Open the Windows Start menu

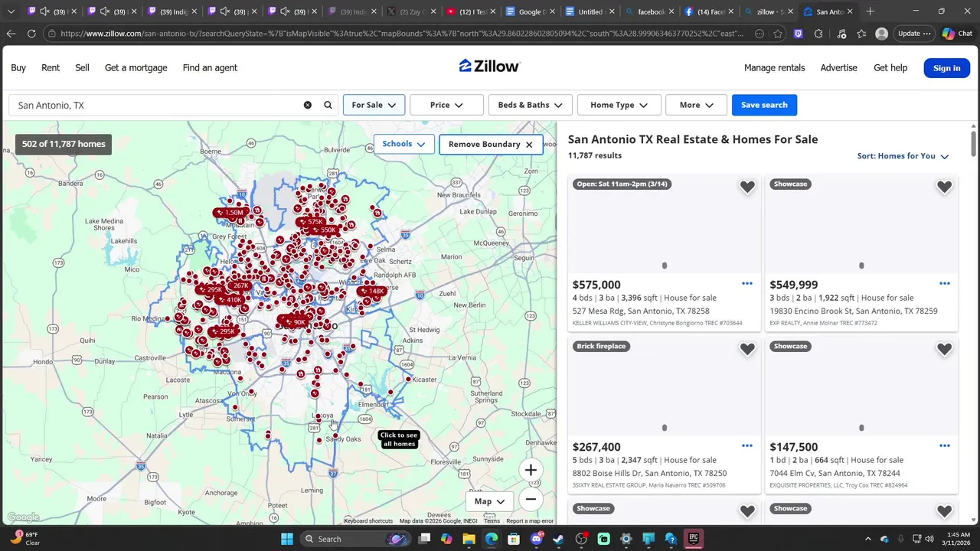pos(287,539)
